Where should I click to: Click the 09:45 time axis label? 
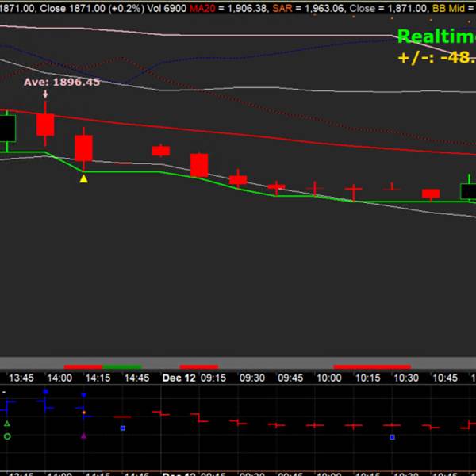click(290, 378)
